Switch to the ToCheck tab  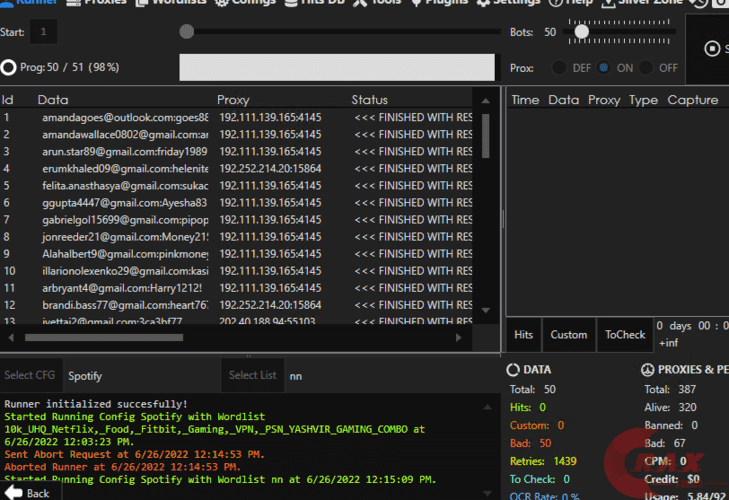click(625, 335)
